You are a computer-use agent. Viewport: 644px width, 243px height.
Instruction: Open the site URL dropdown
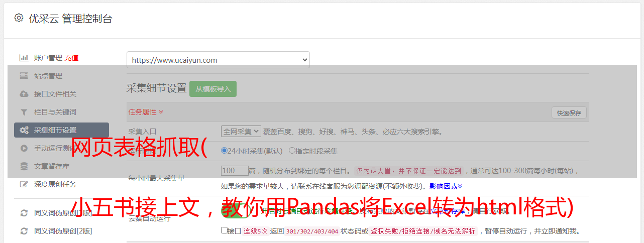218,60
